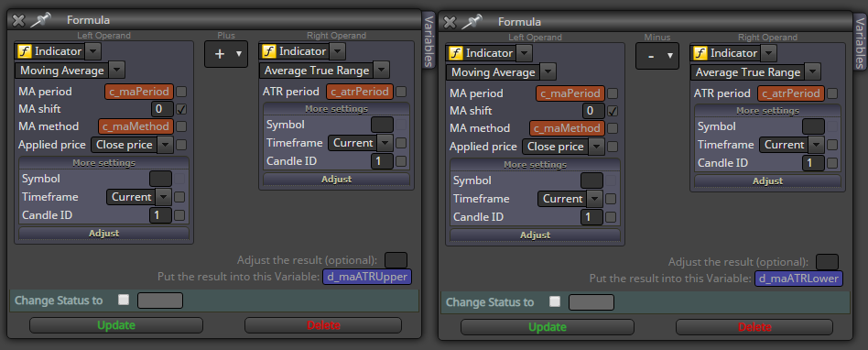Expand Average True Range dropdown in right window
This screenshot has width=868, height=350.
813,72
